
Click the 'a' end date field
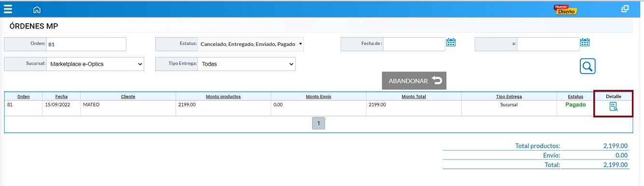(548, 44)
